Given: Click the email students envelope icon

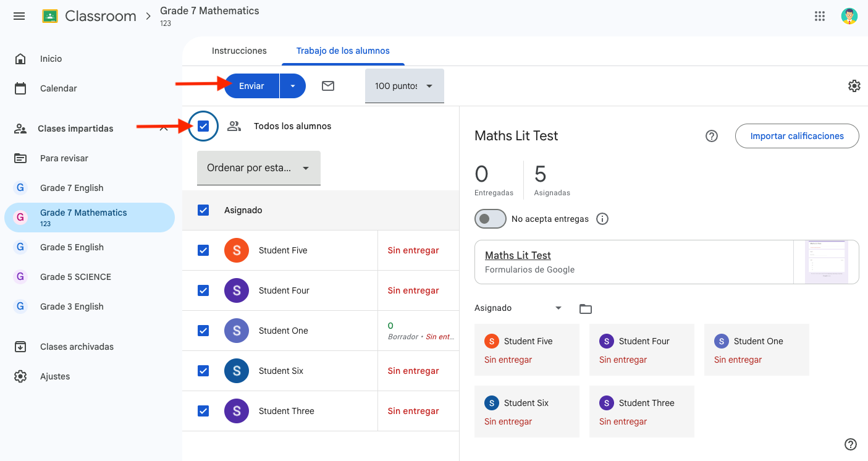Looking at the screenshot, I should (x=328, y=86).
